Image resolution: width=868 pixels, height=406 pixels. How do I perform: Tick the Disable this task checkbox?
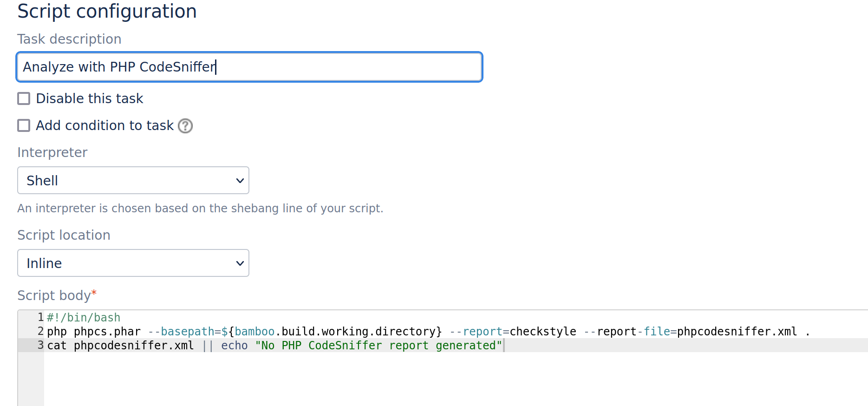pyautogui.click(x=24, y=98)
